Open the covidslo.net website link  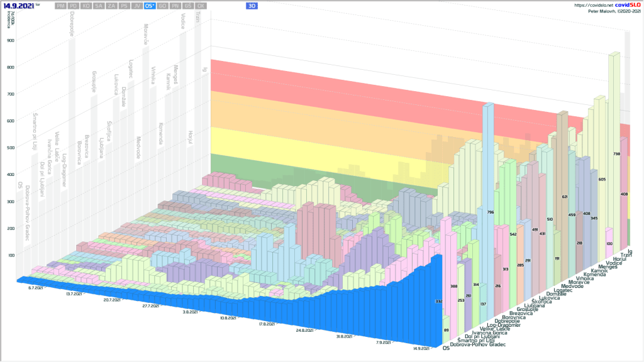(x=595, y=4)
